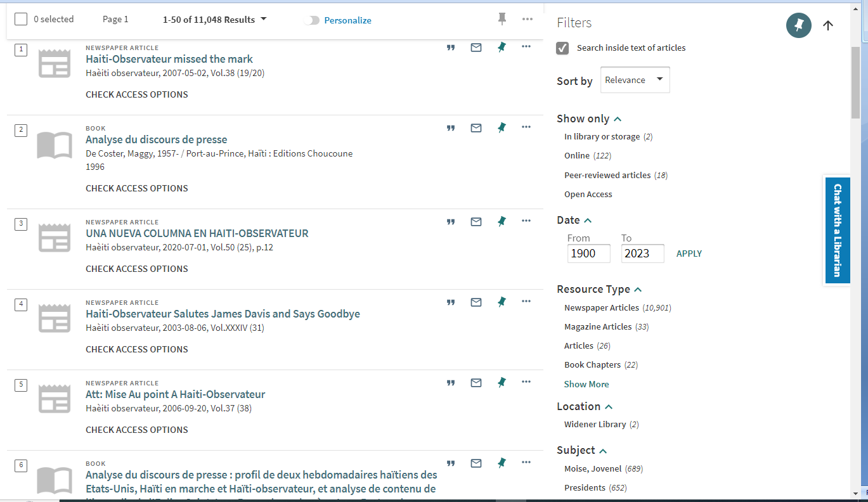This screenshot has height=502, width=868.
Task: Email the 'Analyse du discours de presse' record
Action: [476, 128]
